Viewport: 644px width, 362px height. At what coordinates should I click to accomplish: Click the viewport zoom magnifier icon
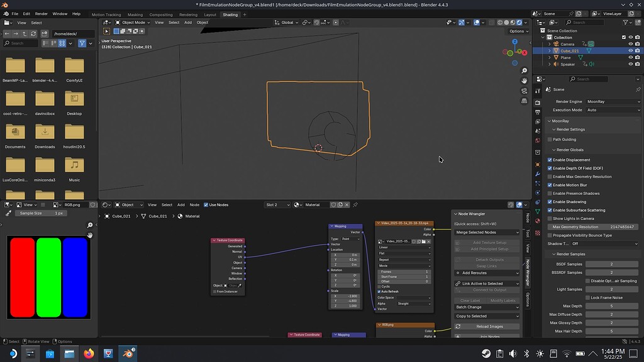pos(524,71)
